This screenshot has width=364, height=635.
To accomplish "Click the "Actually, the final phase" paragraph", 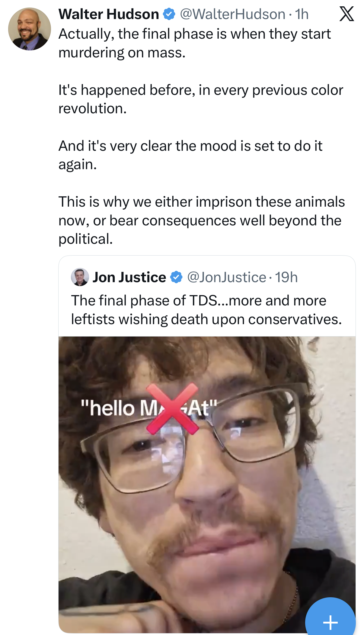I will tap(194, 43).
